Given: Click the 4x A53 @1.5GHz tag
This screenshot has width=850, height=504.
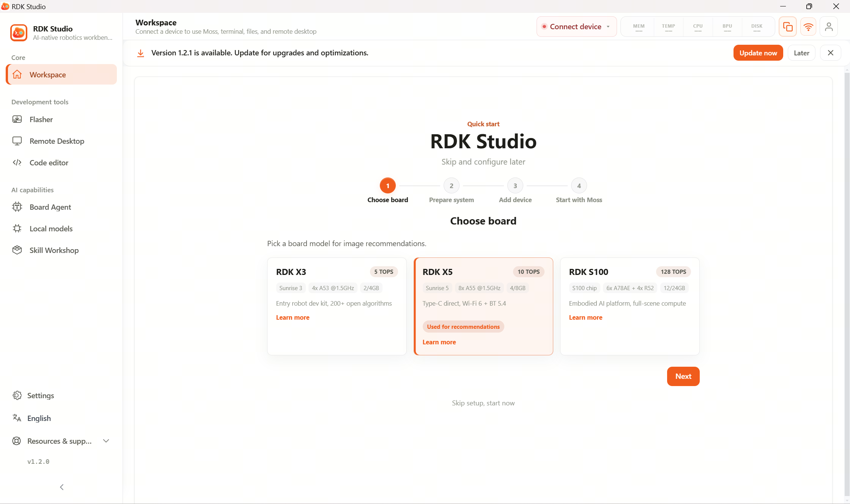Looking at the screenshot, I should tap(333, 288).
